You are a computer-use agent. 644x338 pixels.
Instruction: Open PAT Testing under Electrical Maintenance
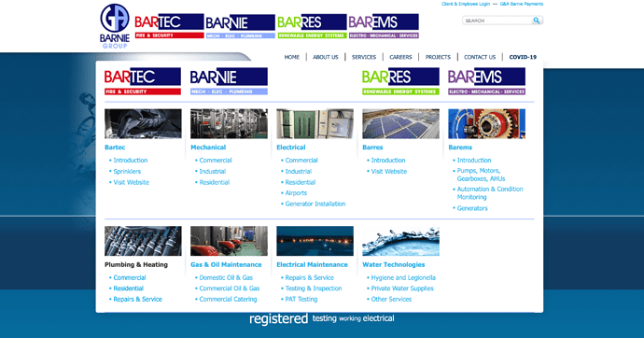pyautogui.click(x=301, y=299)
